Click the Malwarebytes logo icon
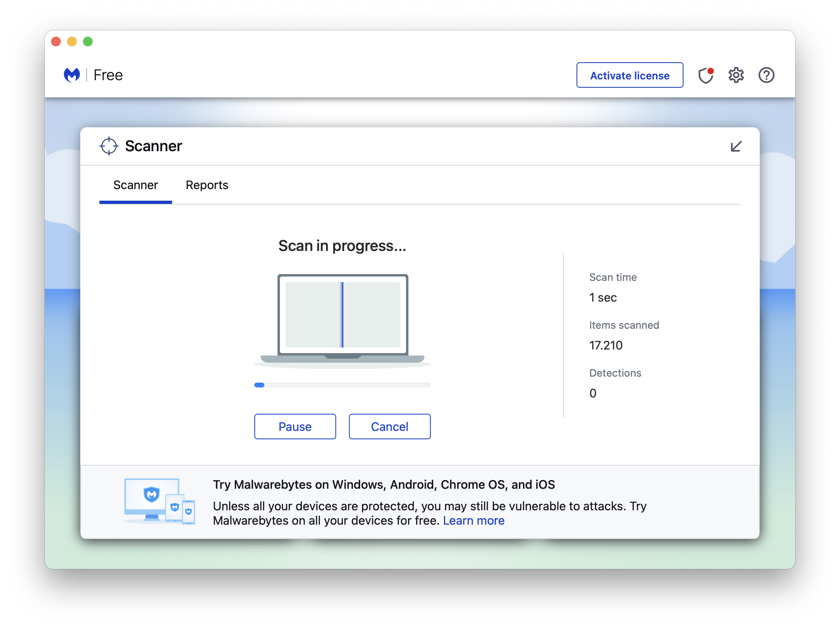The height and width of the screenshot is (628, 840). [x=72, y=75]
